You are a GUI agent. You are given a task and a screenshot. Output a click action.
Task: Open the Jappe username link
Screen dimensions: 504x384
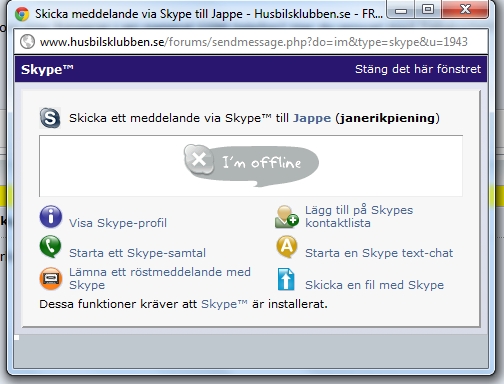pos(312,118)
